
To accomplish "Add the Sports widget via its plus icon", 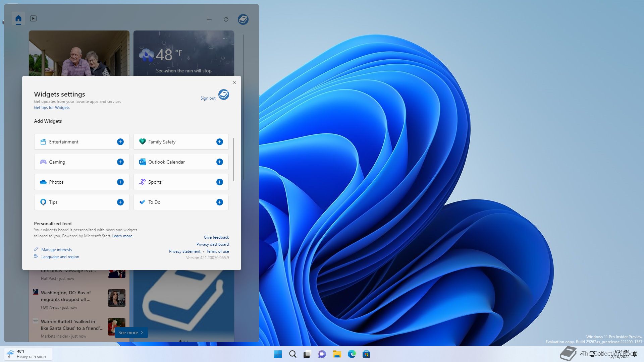I will [219, 182].
